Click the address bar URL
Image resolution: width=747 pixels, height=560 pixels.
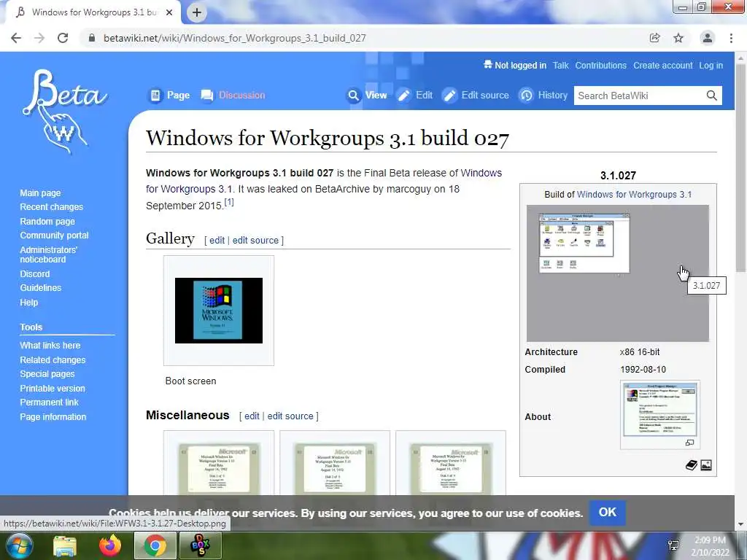pyautogui.click(x=235, y=38)
